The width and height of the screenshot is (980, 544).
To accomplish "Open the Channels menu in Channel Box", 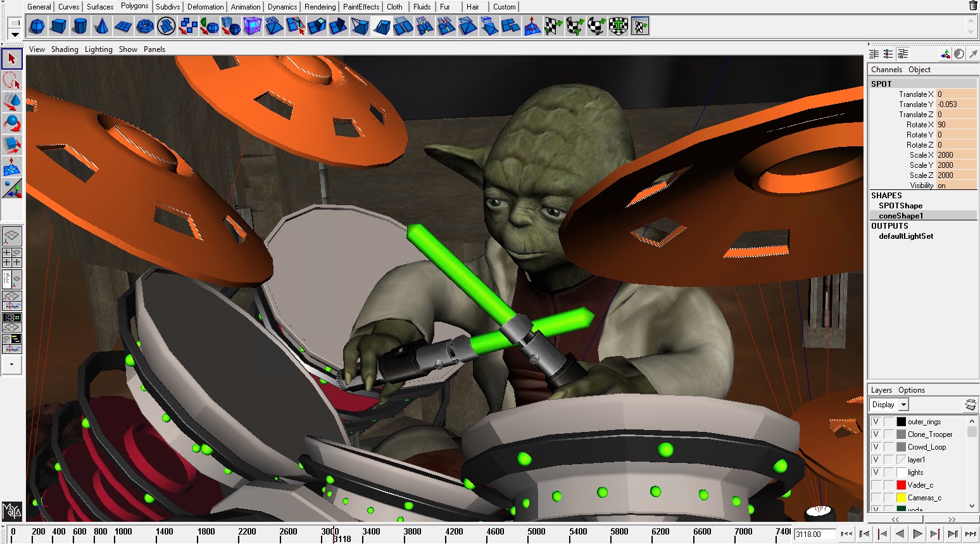I will pos(886,70).
